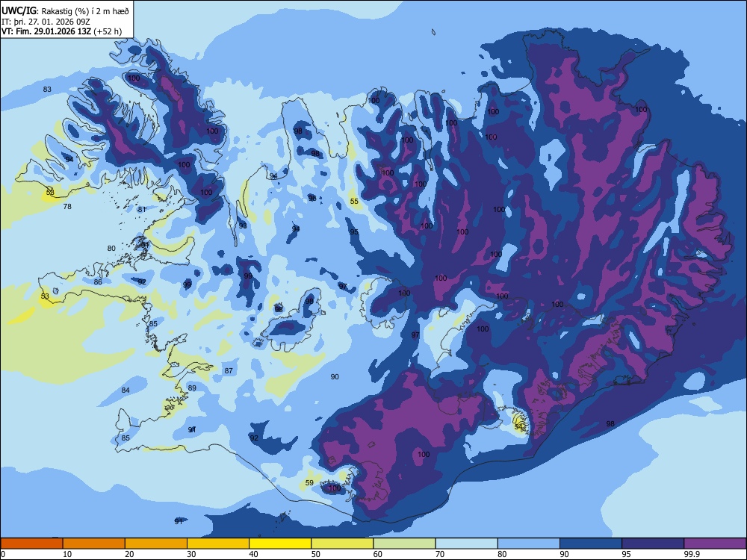
Task: Click the map value '81'
Action: (x=142, y=210)
